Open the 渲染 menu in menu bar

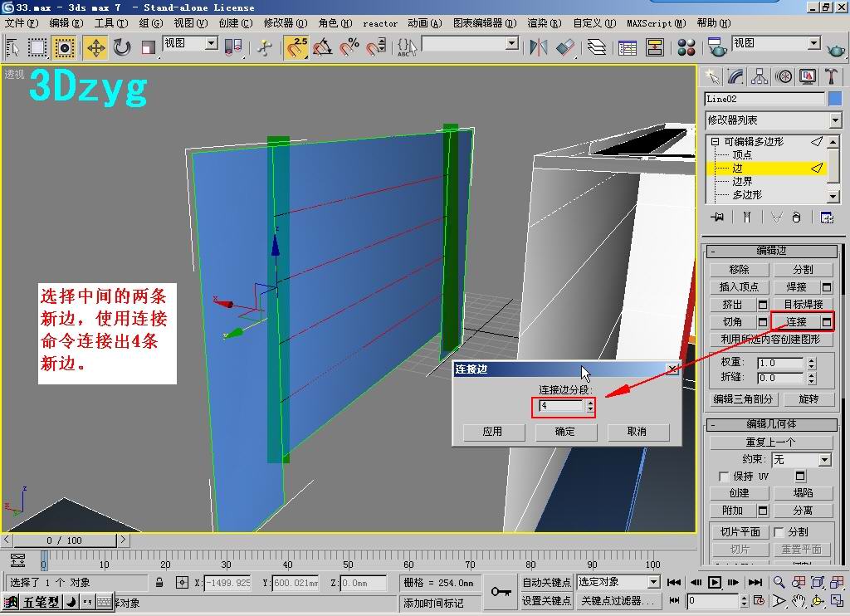click(544, 23)
